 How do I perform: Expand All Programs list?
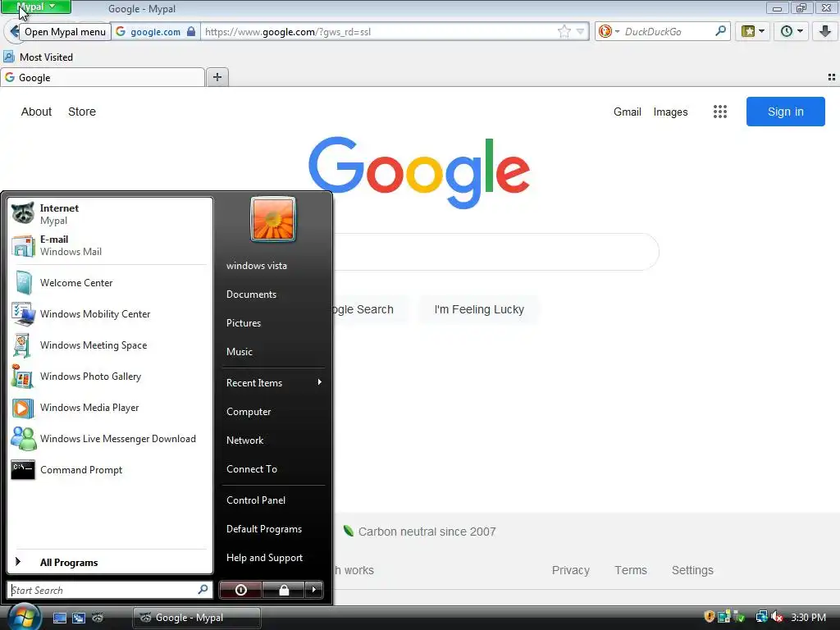point(109,562)
